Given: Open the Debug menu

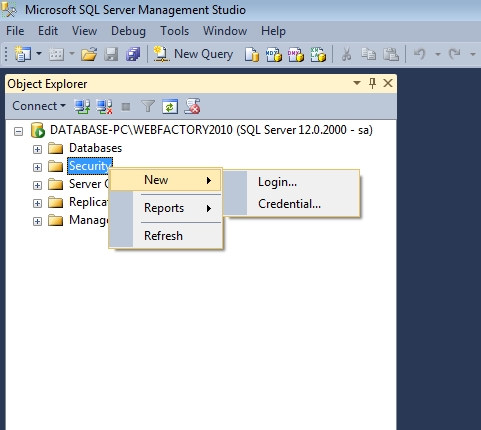Looking at the screenshot, I should 128,31.
